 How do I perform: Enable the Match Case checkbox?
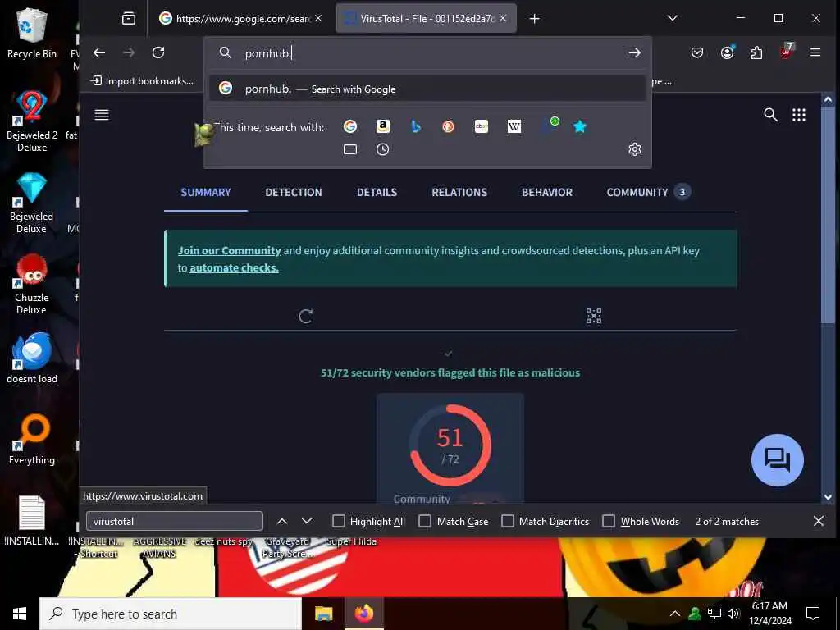click(x=424, y=521)
